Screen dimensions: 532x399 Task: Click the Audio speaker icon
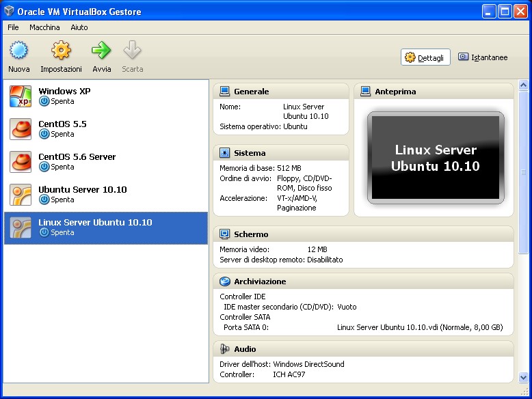click(224, 349)
